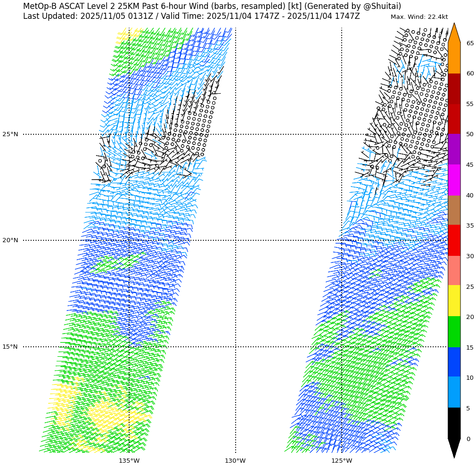Click the yellow 20–25 kt colorbar segment

[x=454, y=301]
